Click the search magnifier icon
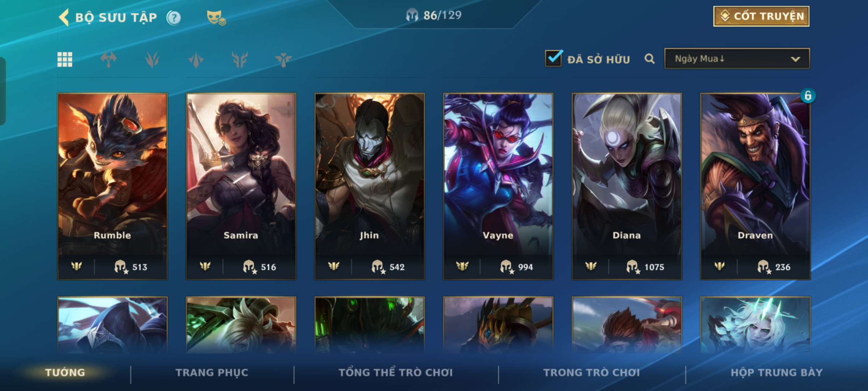Image resolution: width=868 pixels, height=391 pixels. (650, 59)
